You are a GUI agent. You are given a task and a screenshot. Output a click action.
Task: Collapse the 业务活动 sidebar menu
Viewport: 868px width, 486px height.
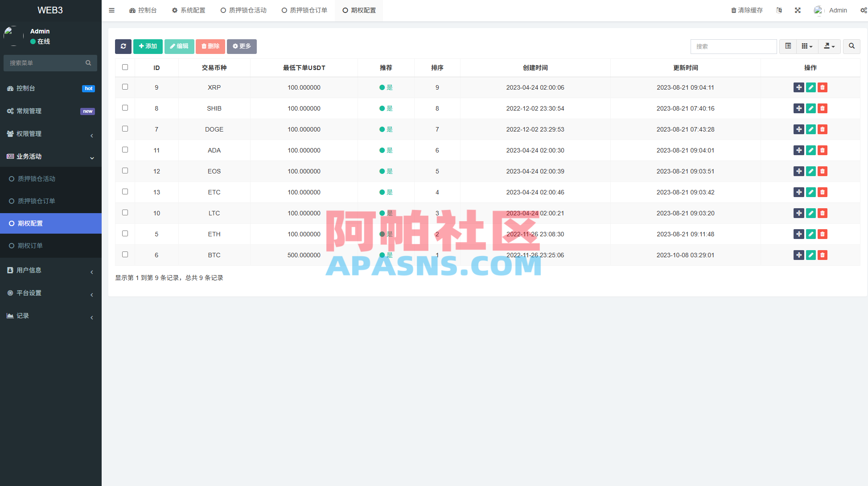[51, 157]
